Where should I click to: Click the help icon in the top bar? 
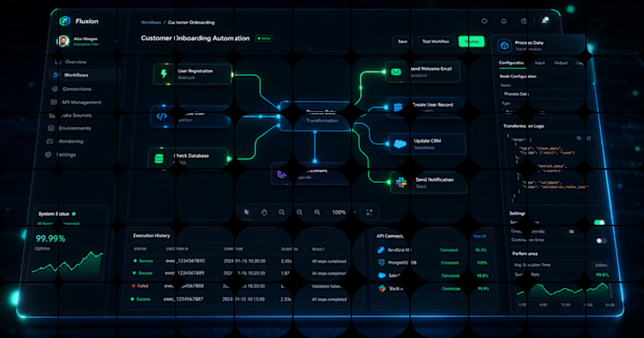(524, 21)
